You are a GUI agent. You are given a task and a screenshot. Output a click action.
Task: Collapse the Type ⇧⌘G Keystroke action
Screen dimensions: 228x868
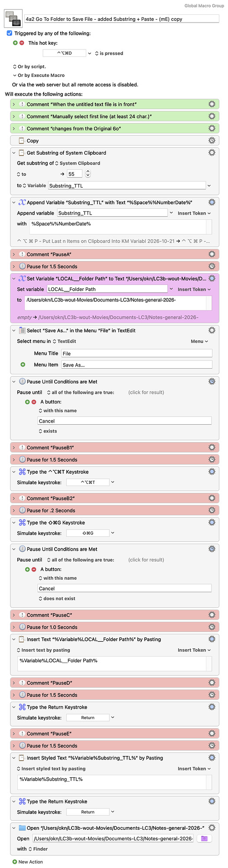coord(14,523)
